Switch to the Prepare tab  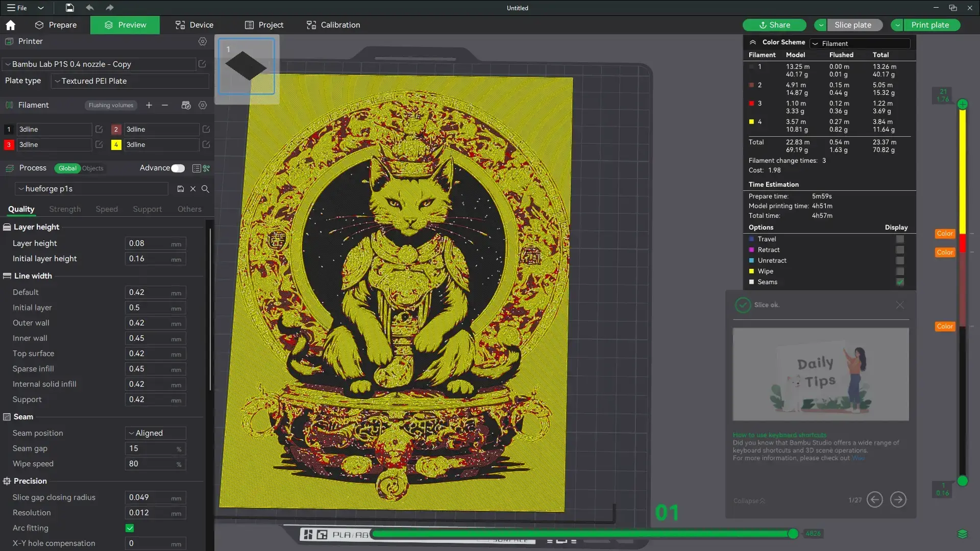point(56,24)
